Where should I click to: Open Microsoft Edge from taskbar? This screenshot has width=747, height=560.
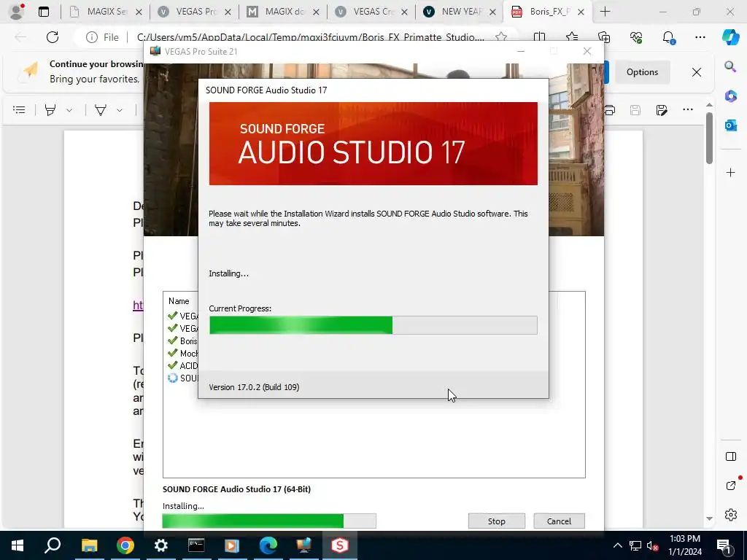pos(268,545)
